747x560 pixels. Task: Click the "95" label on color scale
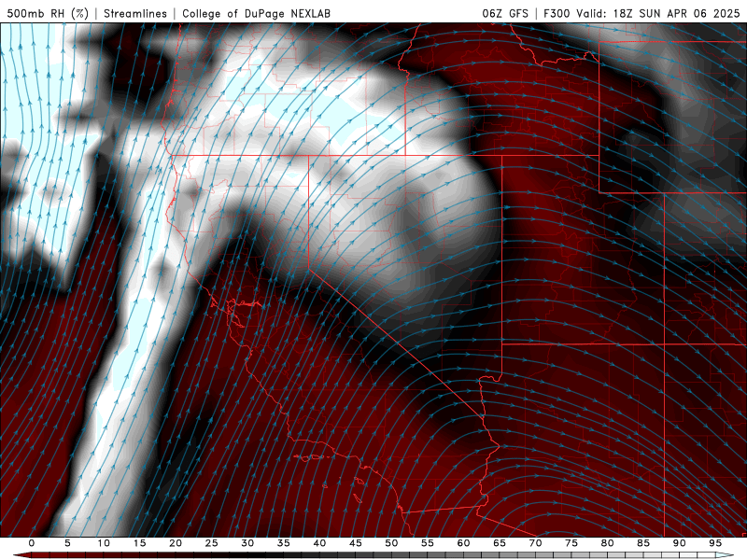pos(715,543)
